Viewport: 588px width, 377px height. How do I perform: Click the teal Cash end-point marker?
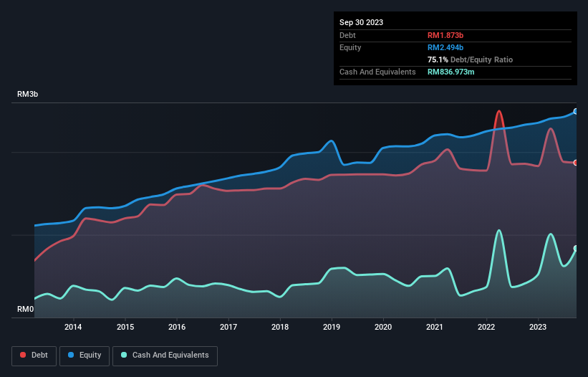coord(576,248)
